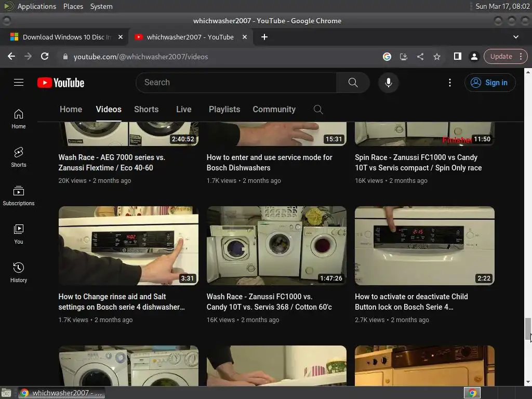Start voice search with microphone icon

tap(389, 83)
